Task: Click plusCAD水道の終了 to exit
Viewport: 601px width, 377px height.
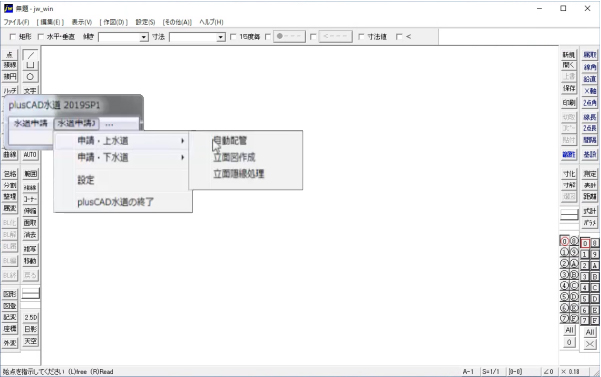Action: 115,202
